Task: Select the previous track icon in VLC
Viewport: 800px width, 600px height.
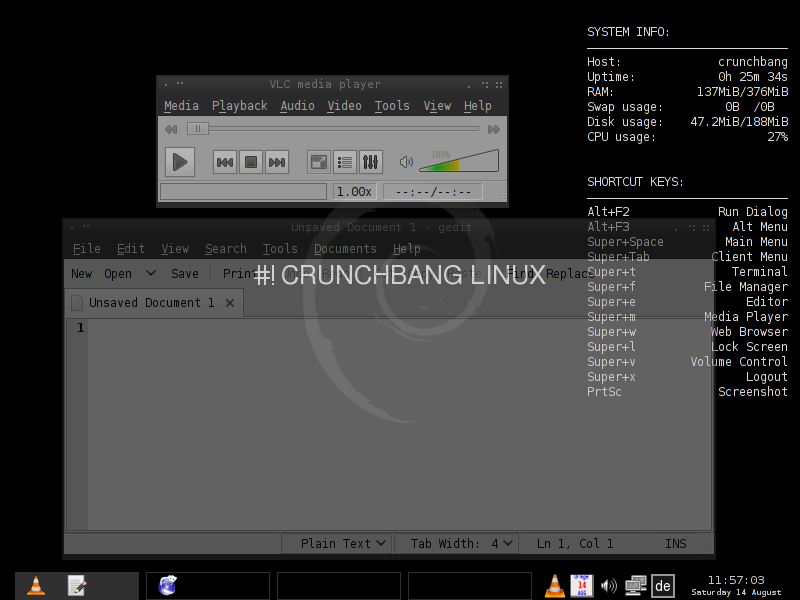Action: pyautogui.click(x=225, y=162)
